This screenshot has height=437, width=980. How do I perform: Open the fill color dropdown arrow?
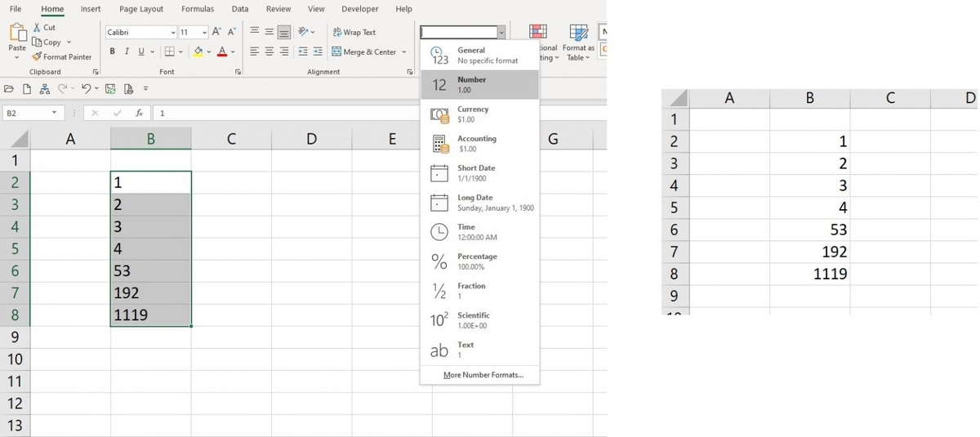209,51
